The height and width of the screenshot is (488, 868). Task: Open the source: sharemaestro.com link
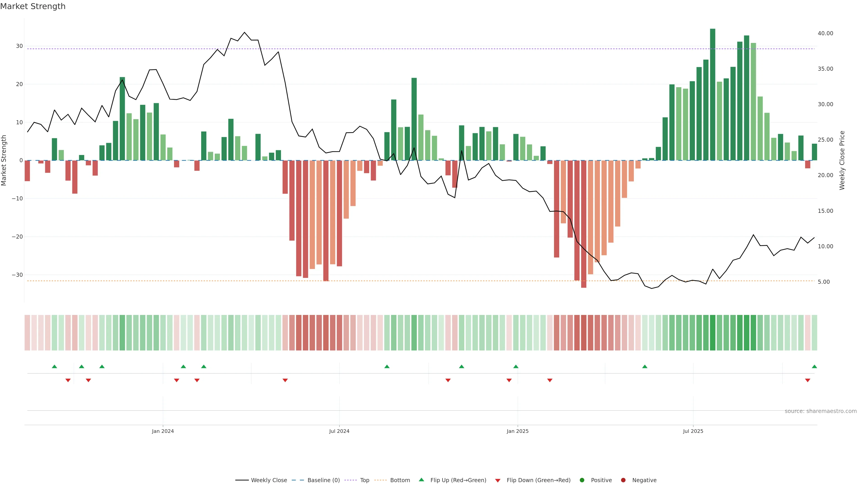[x=821, y=411]
